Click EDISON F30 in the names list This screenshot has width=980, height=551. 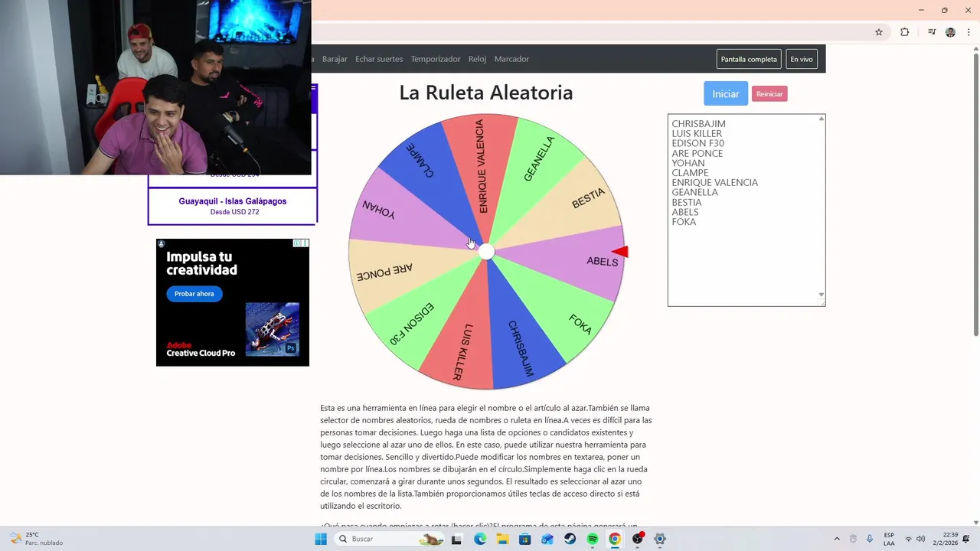697,143
